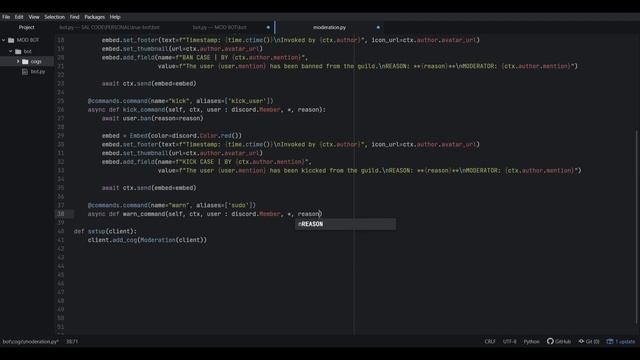Open the View menu
The height and width of the screenshot is (360, 640).
34,17
